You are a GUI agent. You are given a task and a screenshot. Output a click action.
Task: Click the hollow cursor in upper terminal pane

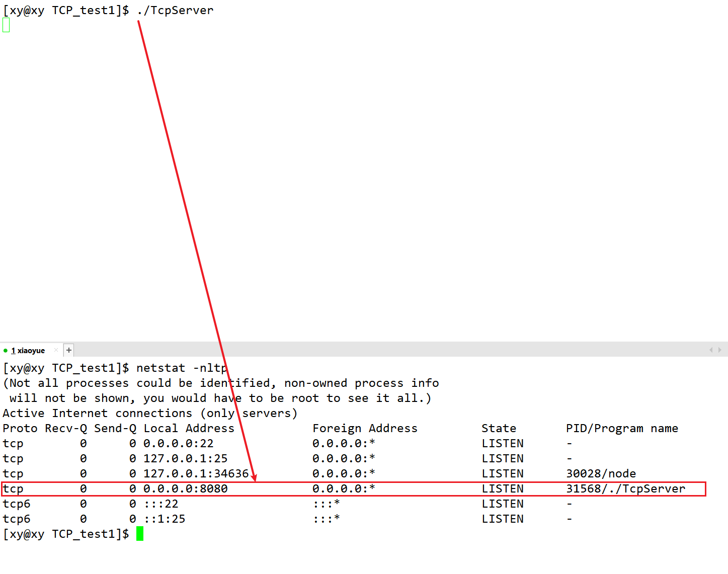6,25
